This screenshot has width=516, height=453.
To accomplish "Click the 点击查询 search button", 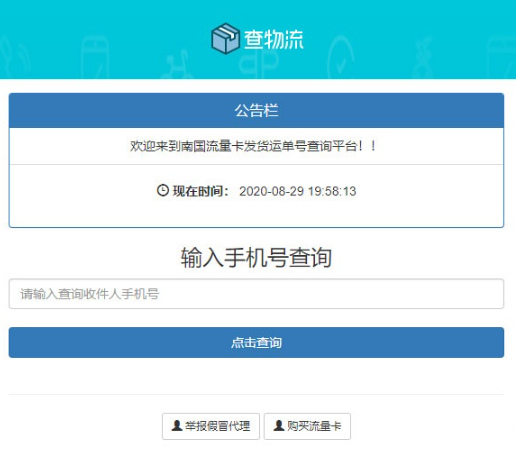I will 256,342.
